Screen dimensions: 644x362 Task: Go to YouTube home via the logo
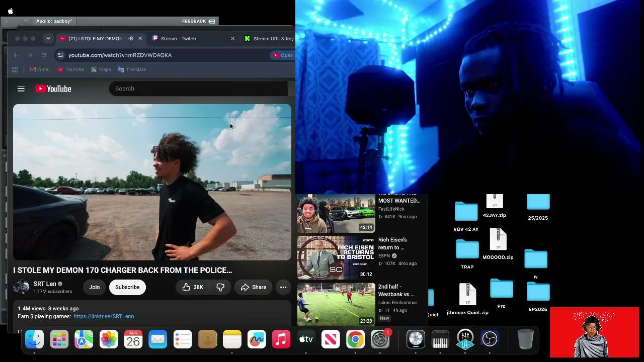(53, 89)
